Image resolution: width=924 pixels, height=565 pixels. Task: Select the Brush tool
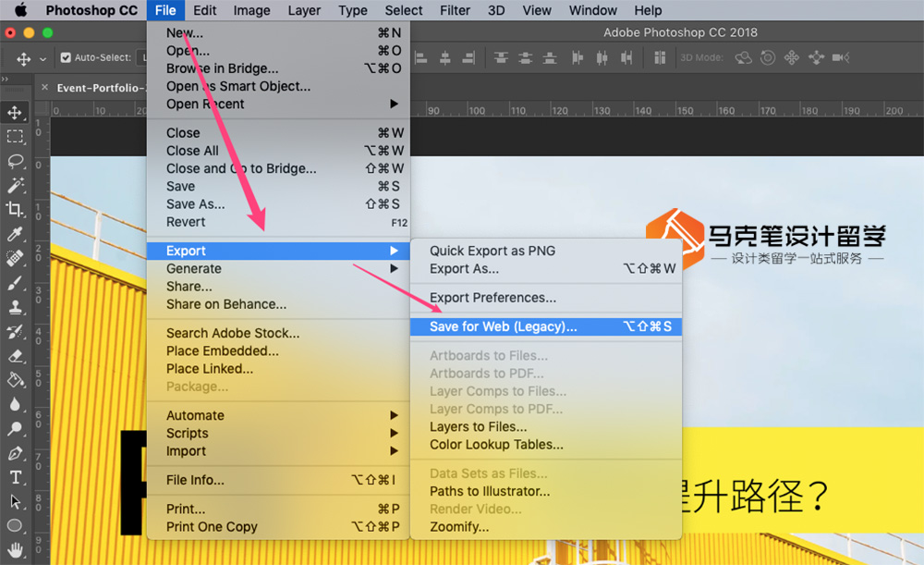15,283
